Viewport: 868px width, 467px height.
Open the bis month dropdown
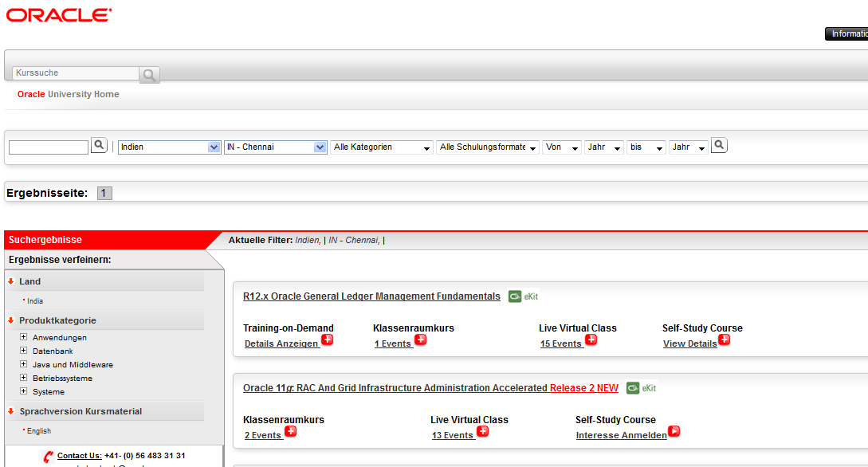point(646,147)
